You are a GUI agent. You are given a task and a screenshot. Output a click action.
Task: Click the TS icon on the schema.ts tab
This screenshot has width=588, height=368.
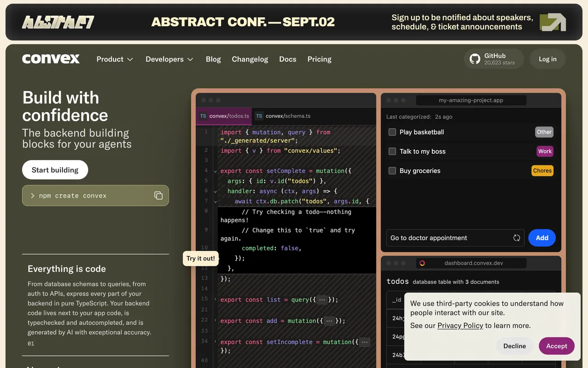click(x=259, y=116)
